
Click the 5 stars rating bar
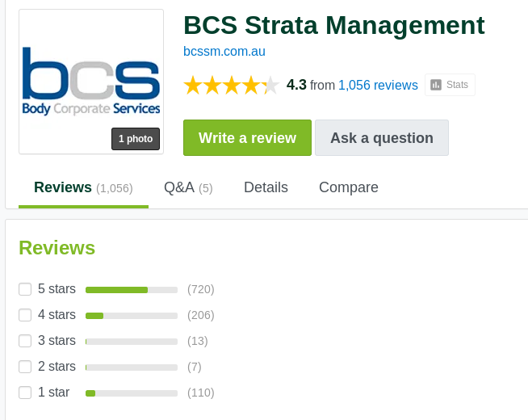(x=132, y=290)
